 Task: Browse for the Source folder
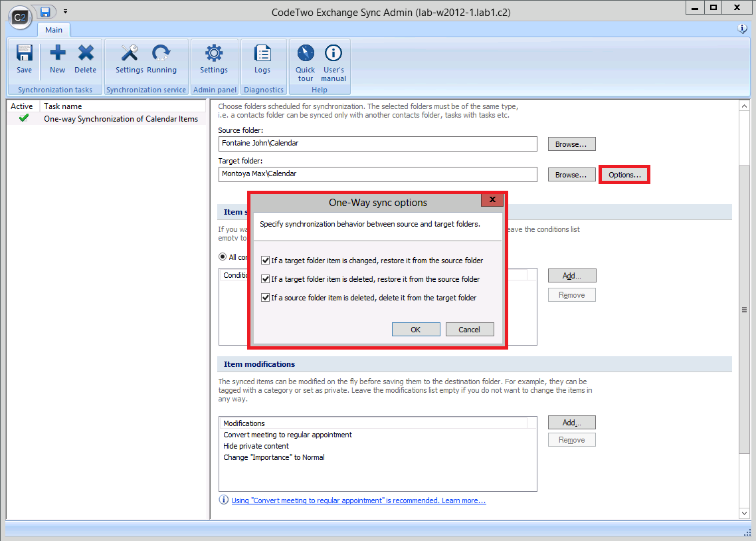[x=571, y=144]
